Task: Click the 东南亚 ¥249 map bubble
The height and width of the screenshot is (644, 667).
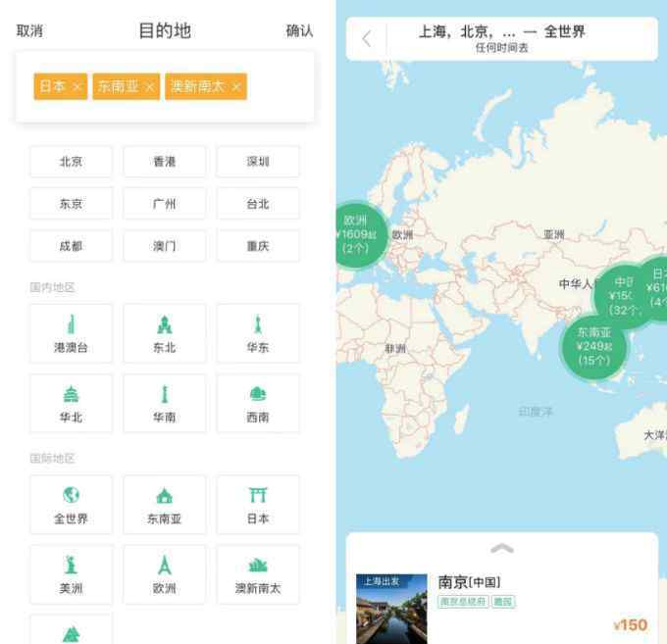Action: pos(593,346)
